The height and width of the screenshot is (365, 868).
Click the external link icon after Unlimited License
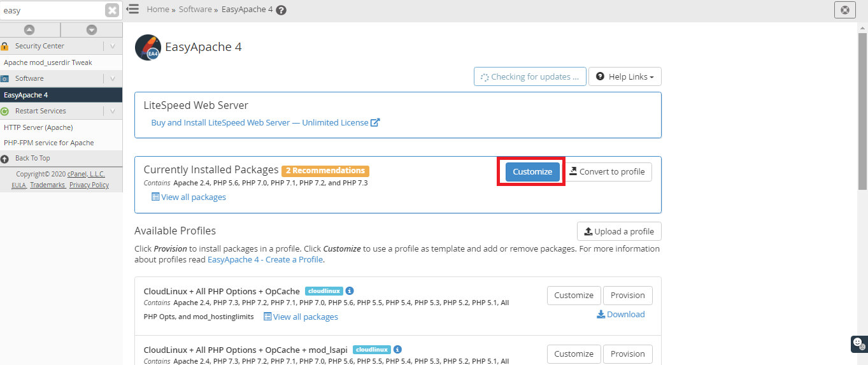tap(375, 122)
